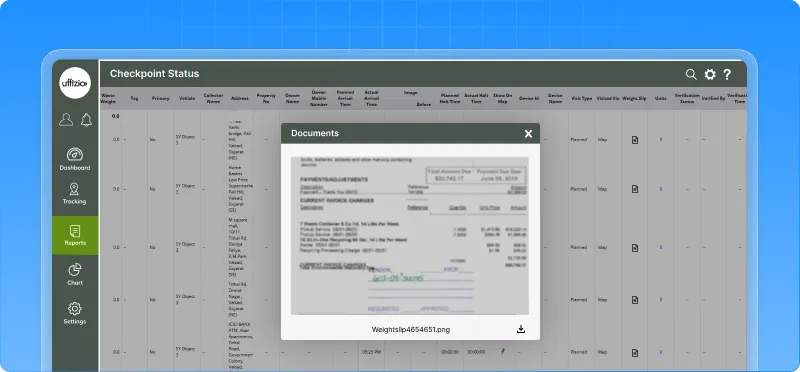The height and width of the screenshot is (372, 800).
Task: Click the Checkpoint Status page title
Action: [155, 74]
